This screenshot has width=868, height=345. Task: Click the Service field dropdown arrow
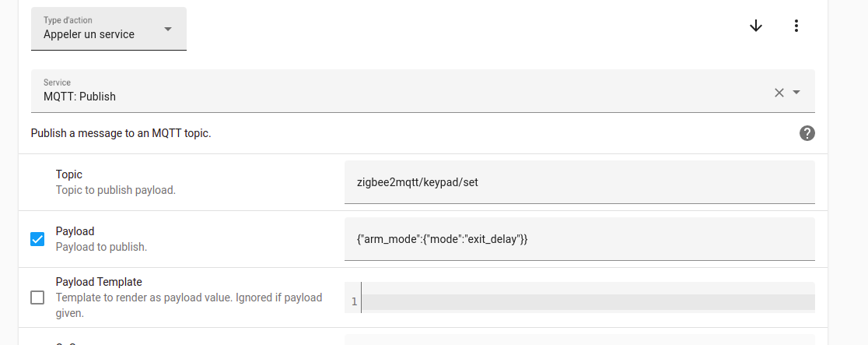(x=796, y=93)
